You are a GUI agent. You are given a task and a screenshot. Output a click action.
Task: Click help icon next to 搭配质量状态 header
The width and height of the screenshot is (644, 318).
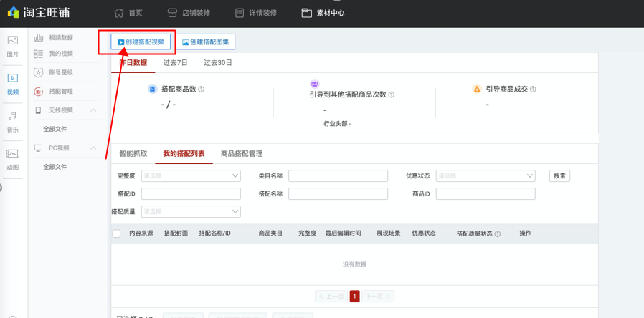[498, 234]
